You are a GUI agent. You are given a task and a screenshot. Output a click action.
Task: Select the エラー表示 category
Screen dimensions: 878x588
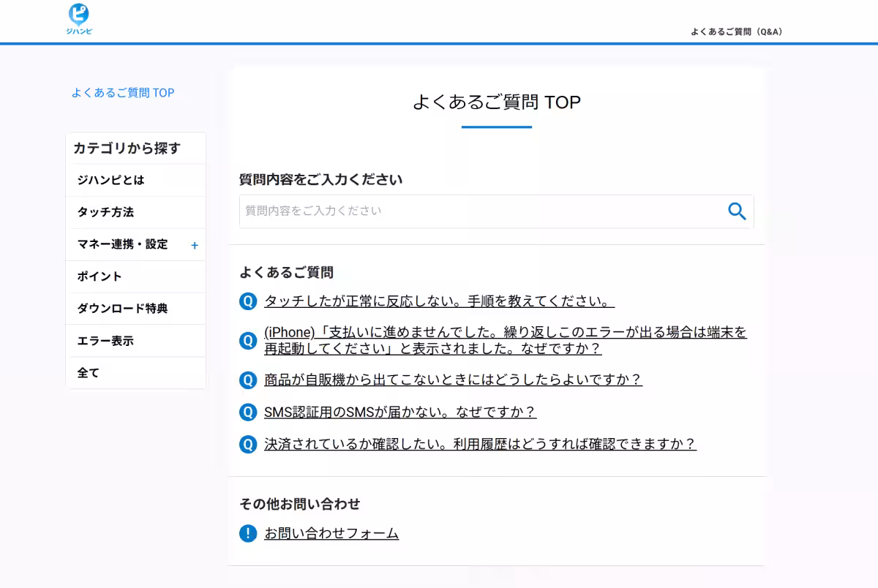tap(105, 341)
